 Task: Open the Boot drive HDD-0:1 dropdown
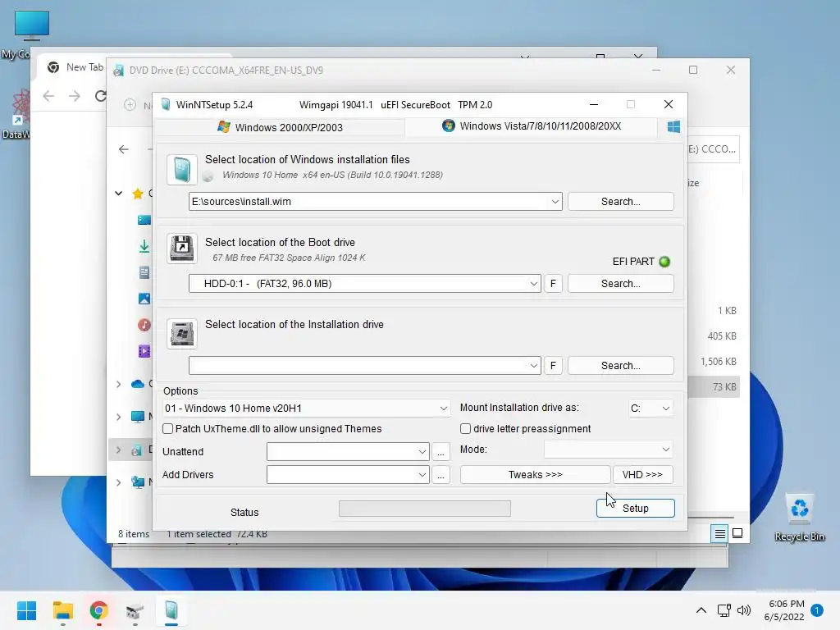pyautogui.click(x=533, y=284)
